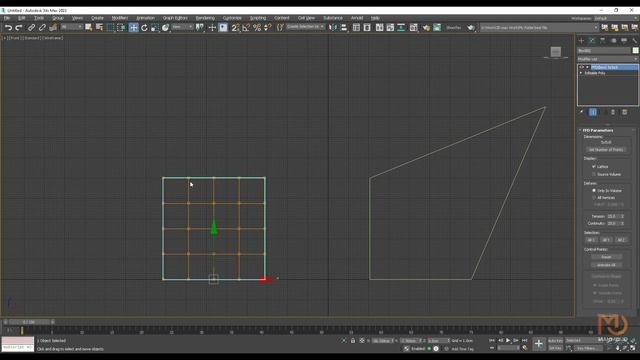
Task: Switch to the Hierarchy command panel tab
Action: tap(602, 41)
